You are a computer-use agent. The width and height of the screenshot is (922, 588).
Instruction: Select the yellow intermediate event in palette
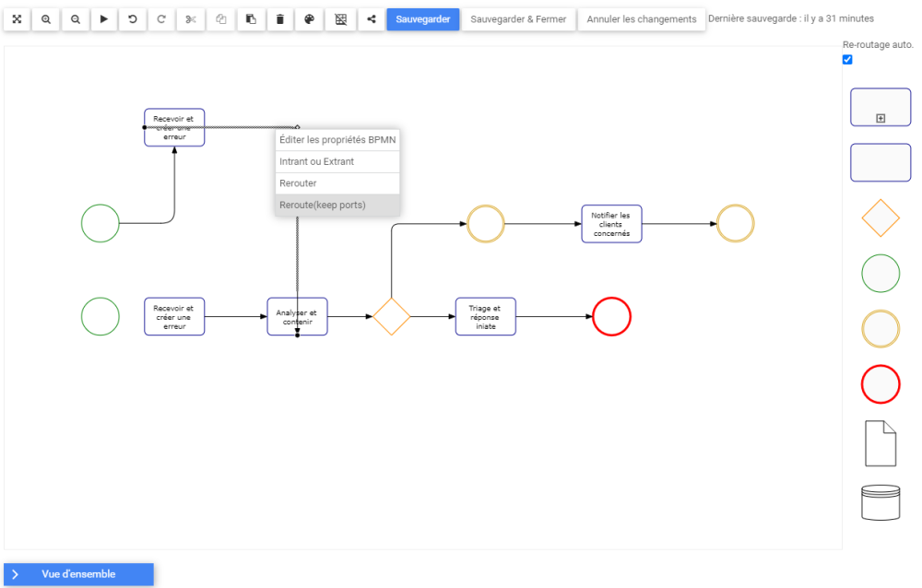coord(881,329)
